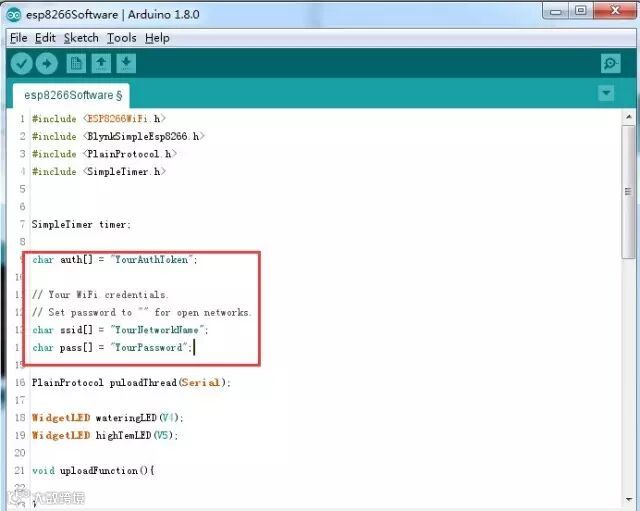Save the sketch with the down-arrow icon

[x=126, y=63]
